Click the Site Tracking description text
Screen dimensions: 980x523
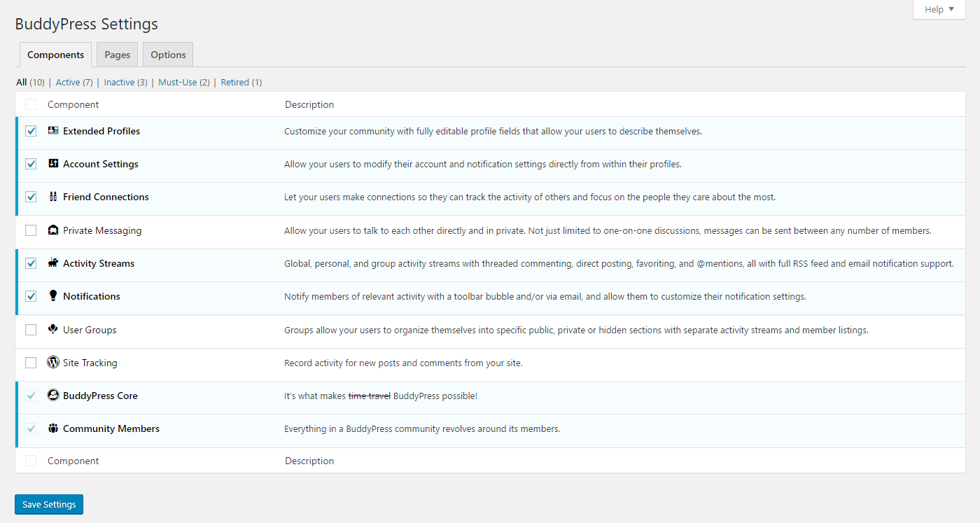[403, 363]
